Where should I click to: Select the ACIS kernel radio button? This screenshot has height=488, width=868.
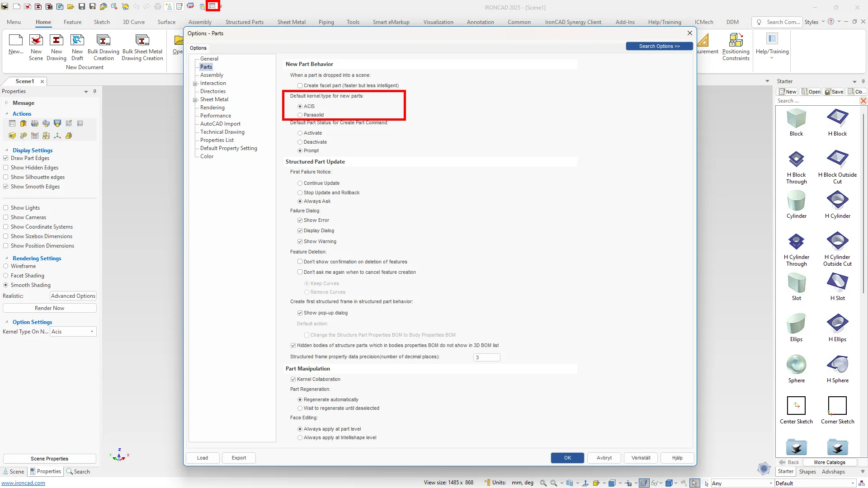[300, 106]
